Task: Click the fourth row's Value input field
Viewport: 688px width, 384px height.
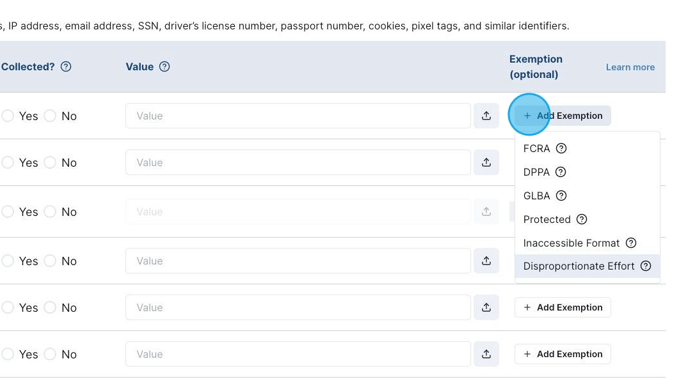Action: (298, 261)
